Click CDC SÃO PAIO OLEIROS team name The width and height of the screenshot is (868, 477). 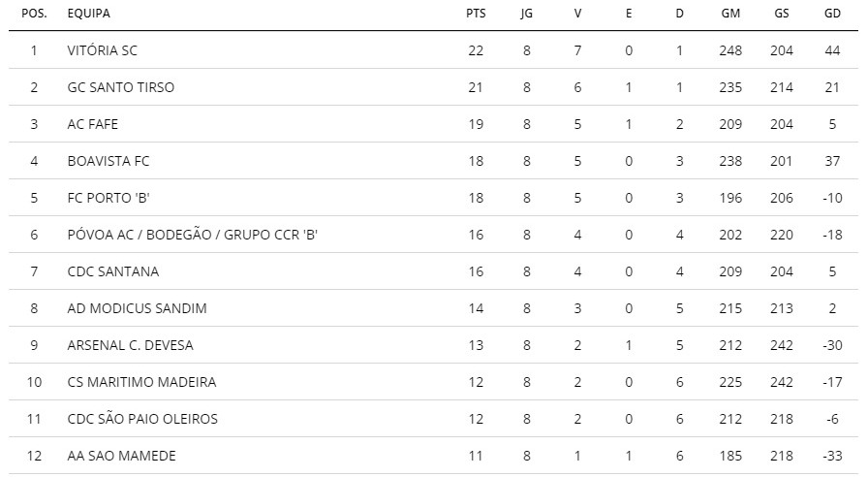point(142,419)
